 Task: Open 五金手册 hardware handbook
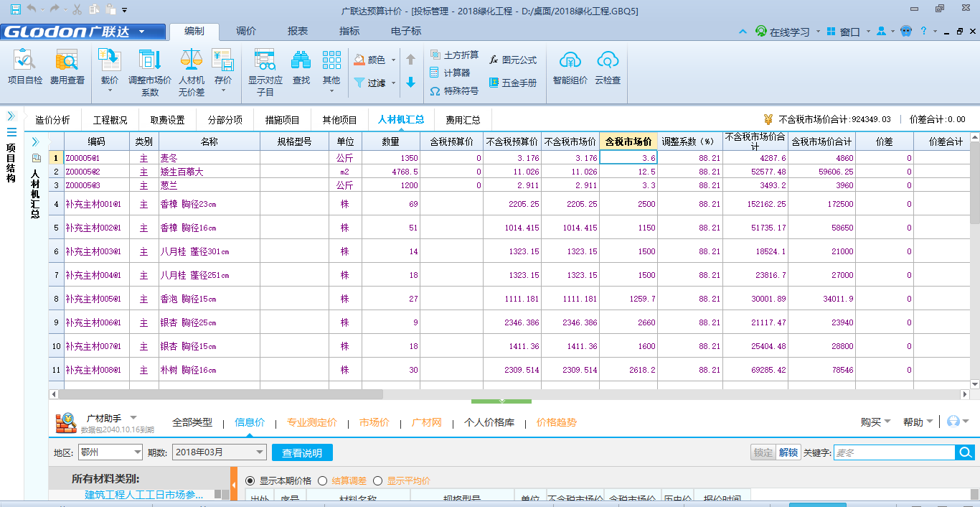(513, 83)
